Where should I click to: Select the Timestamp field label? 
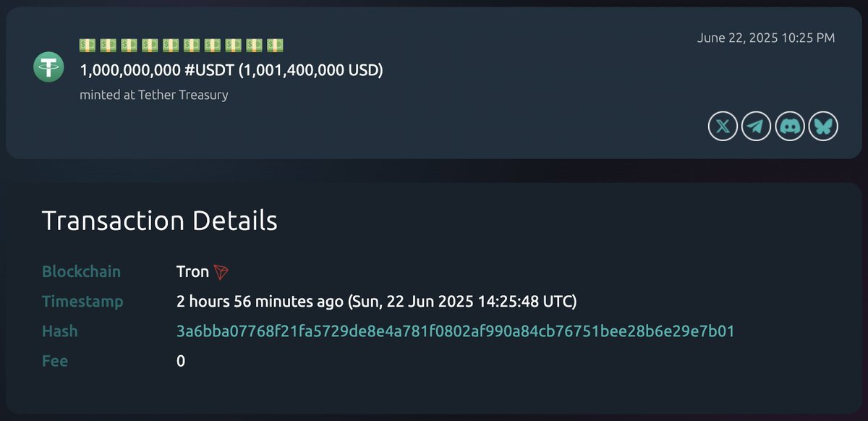[82, 301]
